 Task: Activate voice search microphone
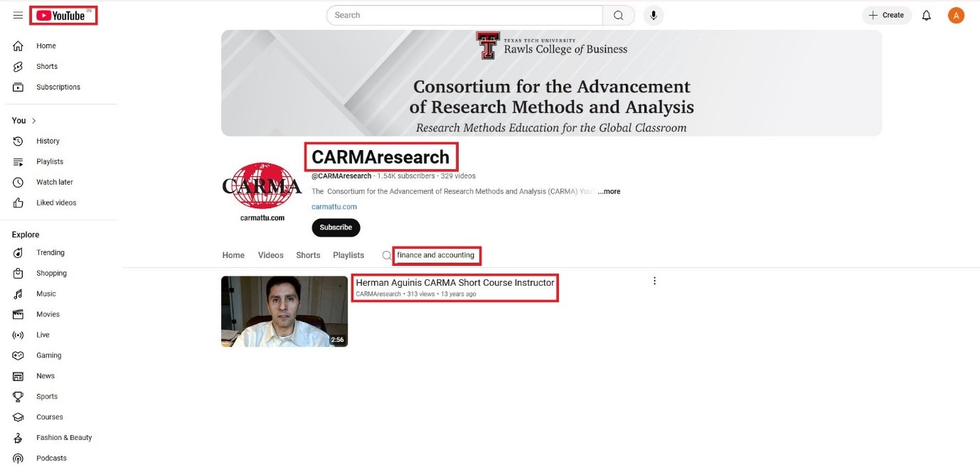[653, 15]
